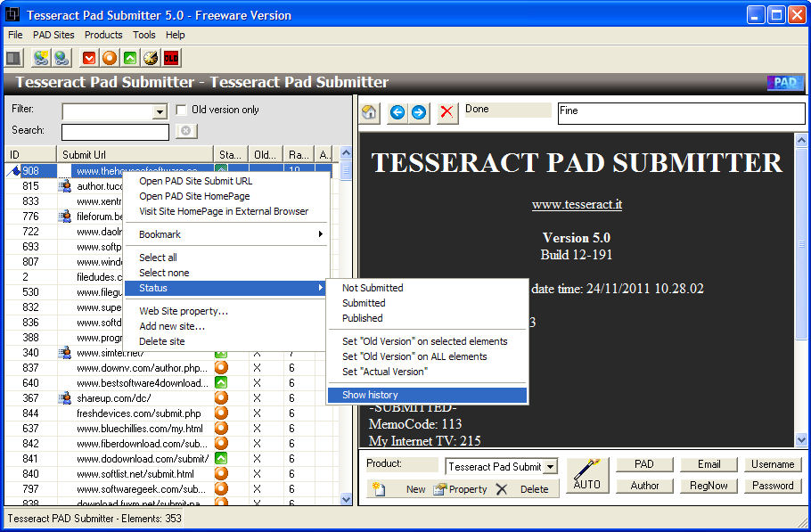The image size is (811, 532).
Task: Go forward with the blue right arrow
Action: click(x=419, y=112)
